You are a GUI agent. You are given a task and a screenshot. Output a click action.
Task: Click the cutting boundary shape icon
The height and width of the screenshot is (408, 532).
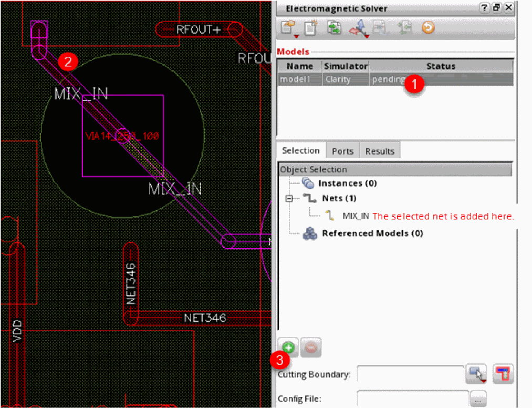point(503,374)
